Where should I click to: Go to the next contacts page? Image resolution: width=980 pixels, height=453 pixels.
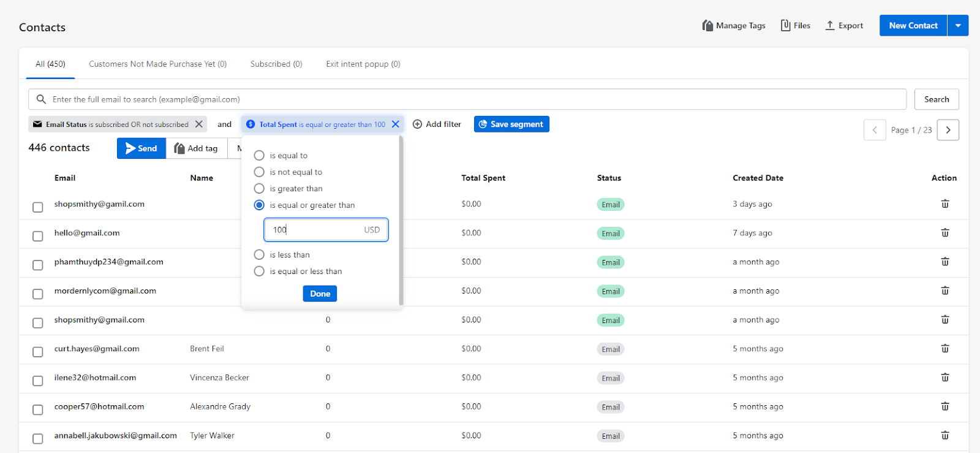coord(948,130)
